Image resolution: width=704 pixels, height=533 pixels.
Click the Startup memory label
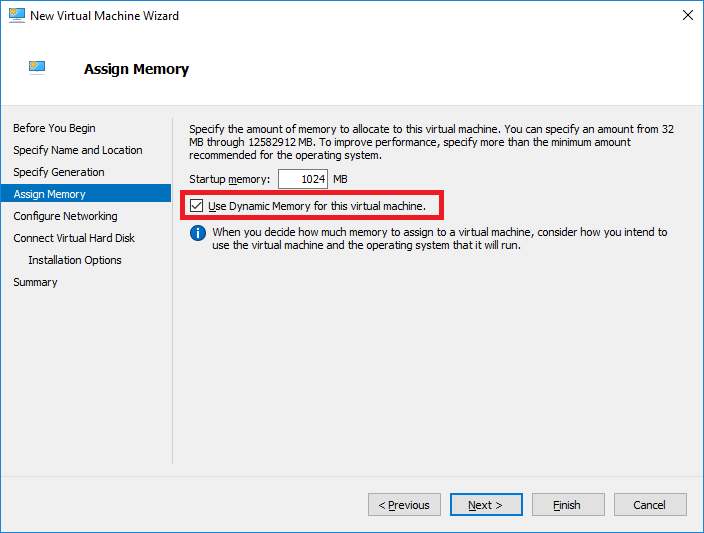click(x=229, y=179)
